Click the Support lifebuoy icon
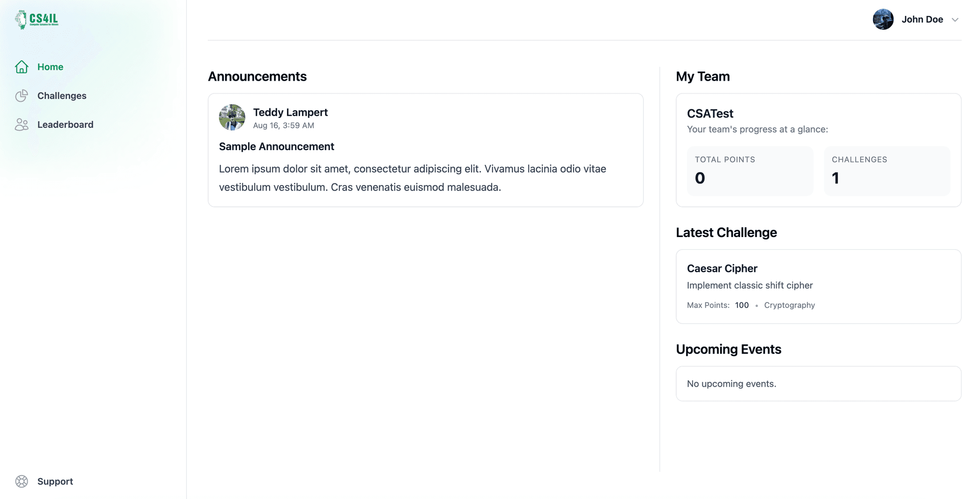The height and width of the screenshot is (499, 980). pyautogui.click(x=21, y=481)
